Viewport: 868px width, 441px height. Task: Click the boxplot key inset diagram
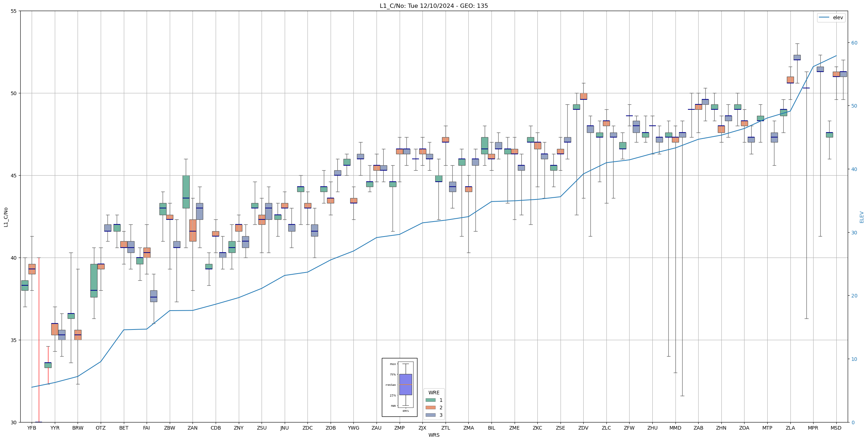point(399,387)
